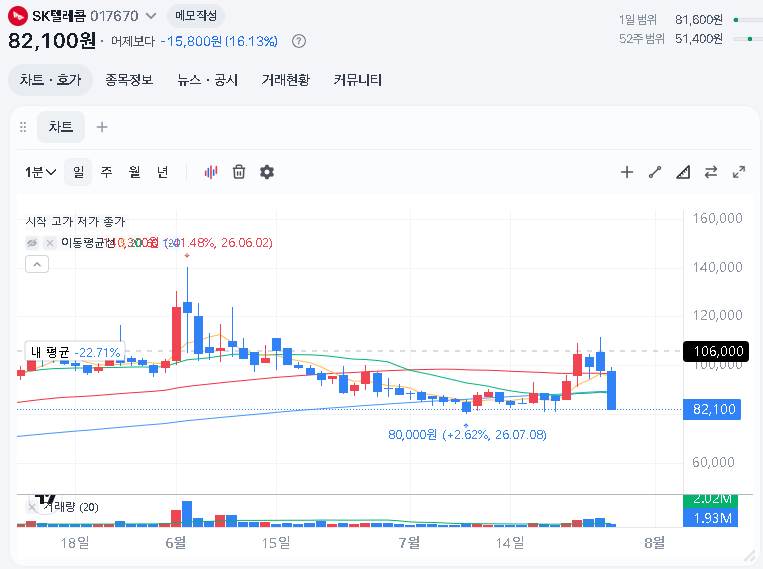The image size is (763, 569).
Task: Select the ruler measurement tool
Action: [x=683, y=172]
